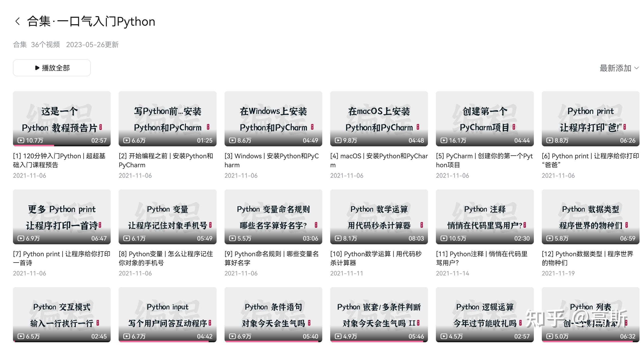Click the play-count icon beside 5.8万

coord(550,238)
